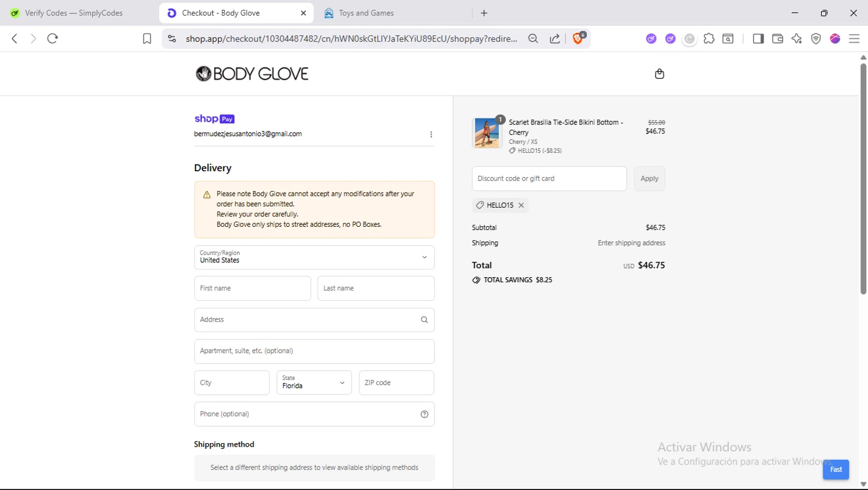Screen dimensions: 868x490
Task: Remove HELLO15 discount with the X icon
Action: (x=521, y=205)
